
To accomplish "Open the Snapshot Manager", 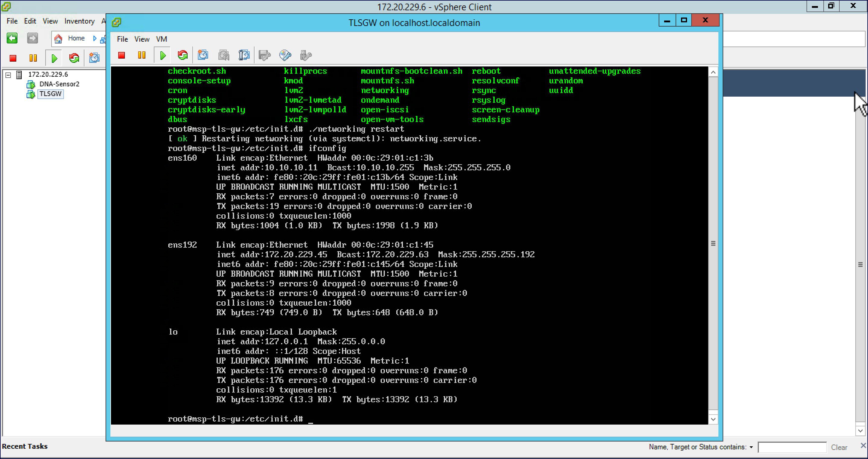I will click(x=244, y=55).
